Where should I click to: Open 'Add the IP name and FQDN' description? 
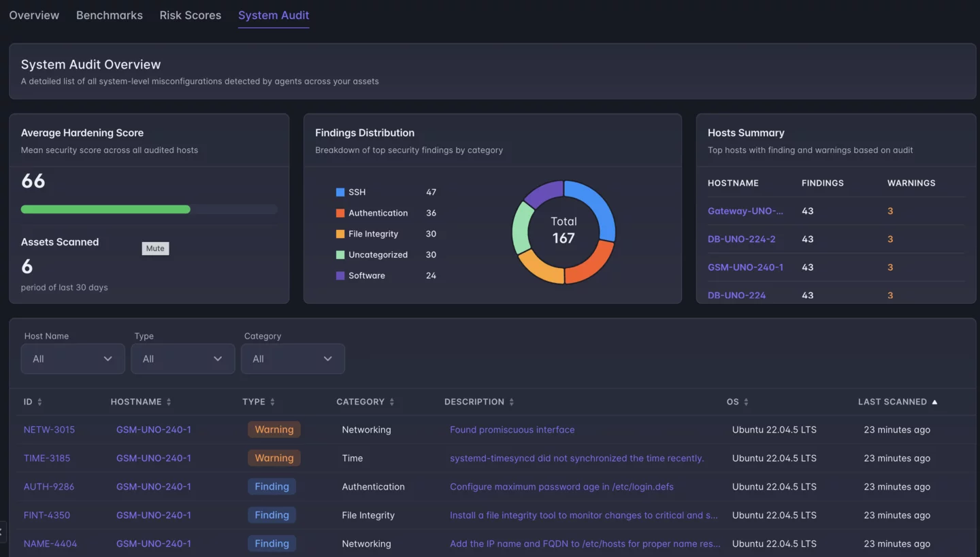click(585, 544)
